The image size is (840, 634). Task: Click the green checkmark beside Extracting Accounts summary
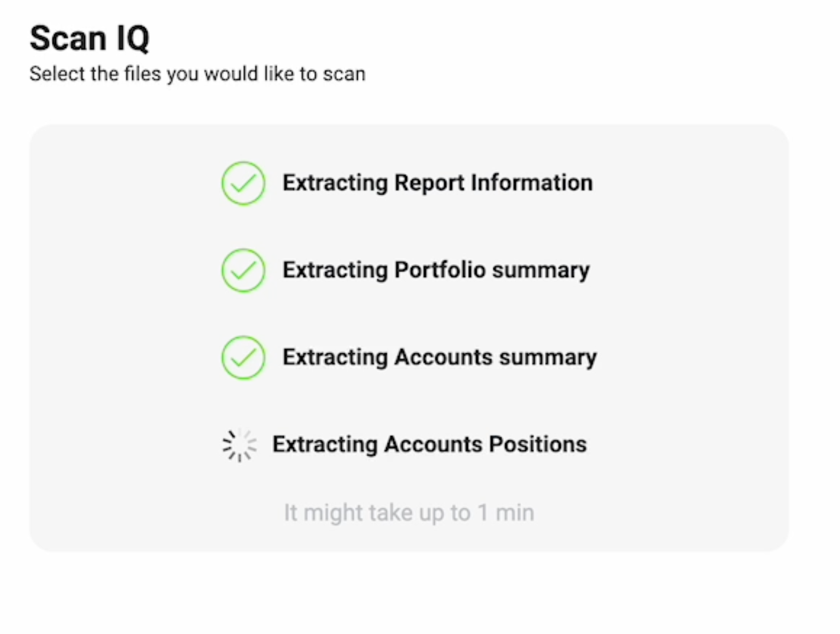(x=243, y=358)
